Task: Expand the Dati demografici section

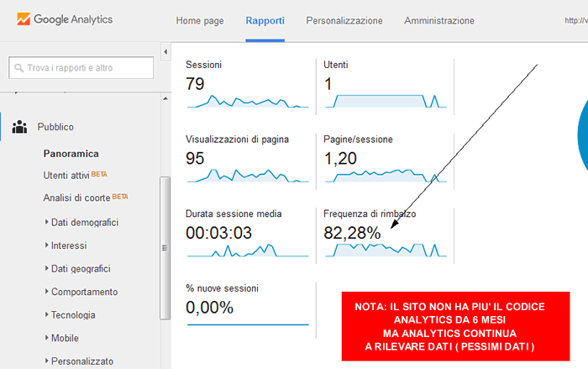Action: click(84, 222)
